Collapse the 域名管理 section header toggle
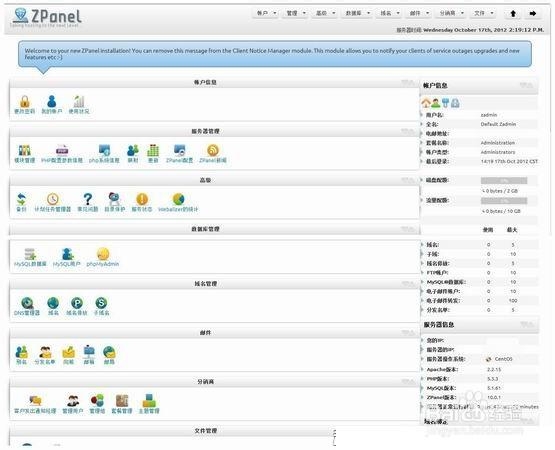Image resolution: width=555 pixels, height=450 pixels. [407, 284]
